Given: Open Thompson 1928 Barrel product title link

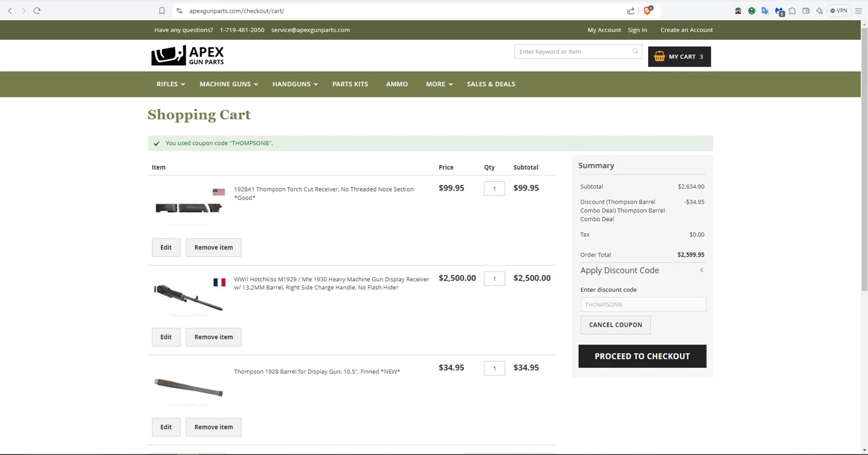Looking at the screenshot, I should (x=317, y=372).
